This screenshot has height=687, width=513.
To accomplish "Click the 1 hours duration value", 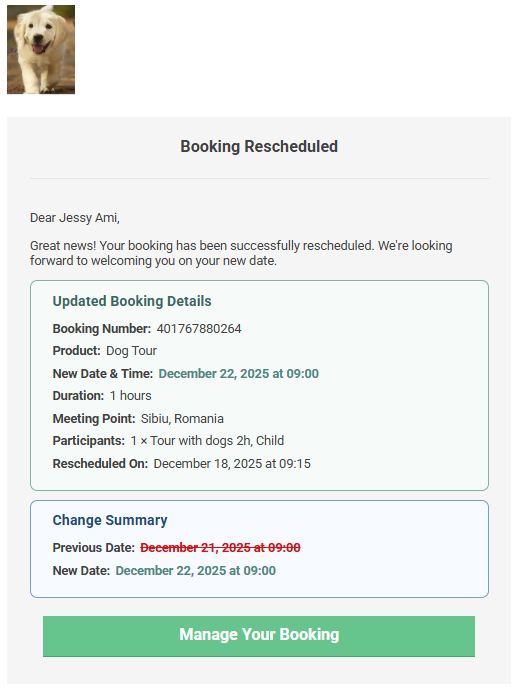I will (x=131, y=396).
